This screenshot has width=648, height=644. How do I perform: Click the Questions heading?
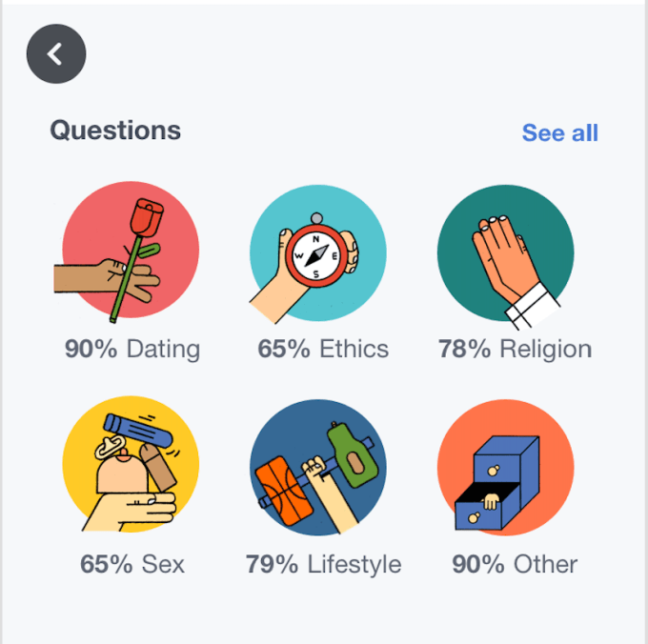115,131
